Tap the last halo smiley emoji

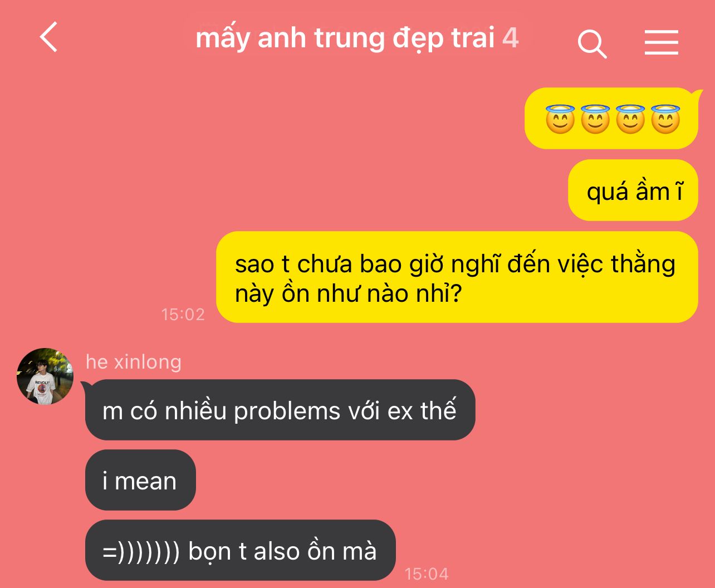(x=665, y=119)
